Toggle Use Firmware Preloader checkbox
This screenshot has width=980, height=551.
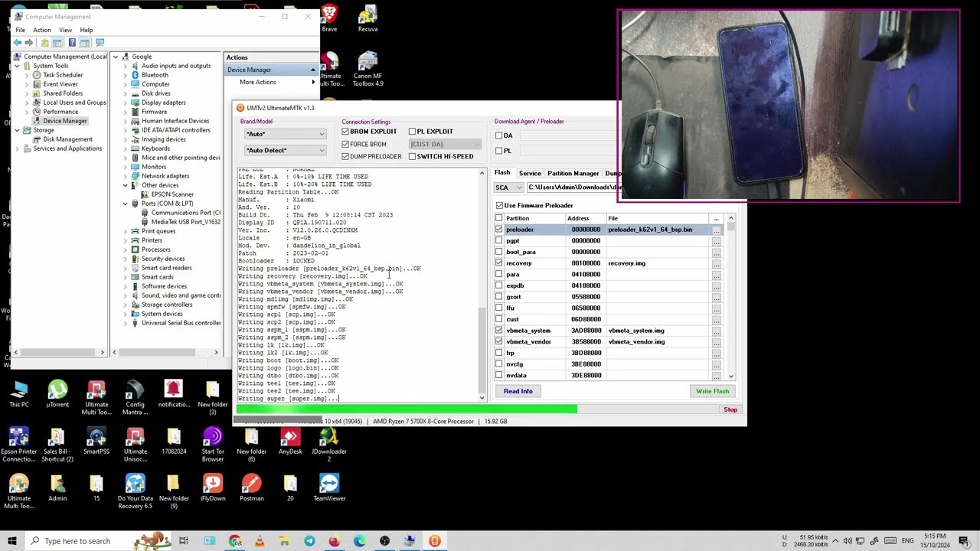(x=499, y=205)
